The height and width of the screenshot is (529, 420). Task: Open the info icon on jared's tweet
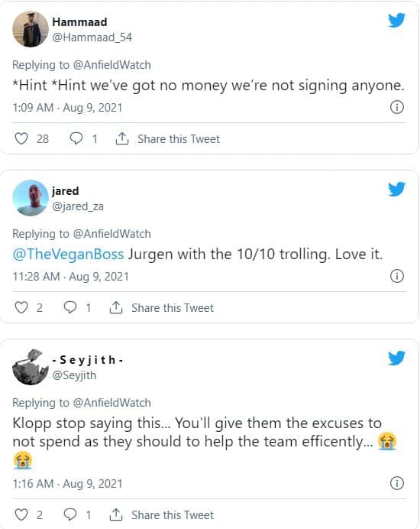click(x=397, y=276)
